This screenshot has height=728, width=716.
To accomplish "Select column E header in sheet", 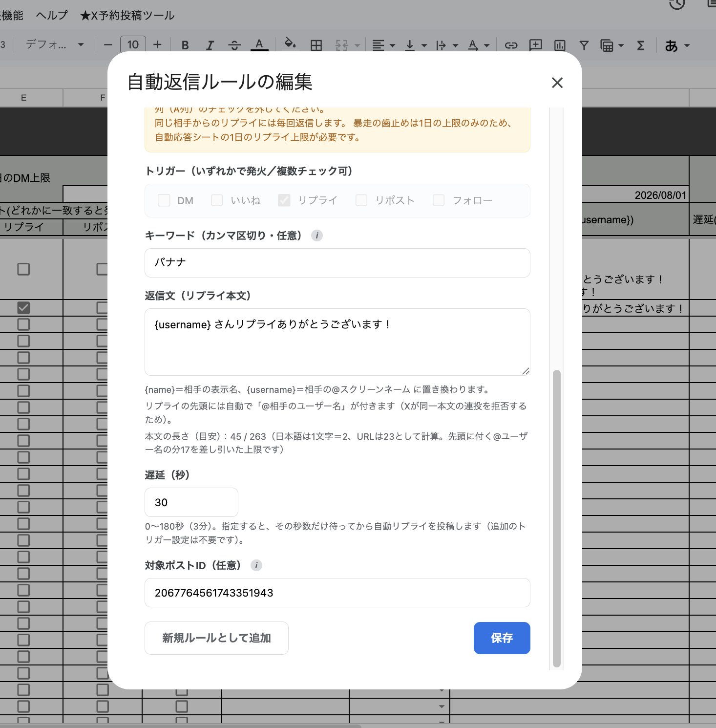I will (23, 98).
